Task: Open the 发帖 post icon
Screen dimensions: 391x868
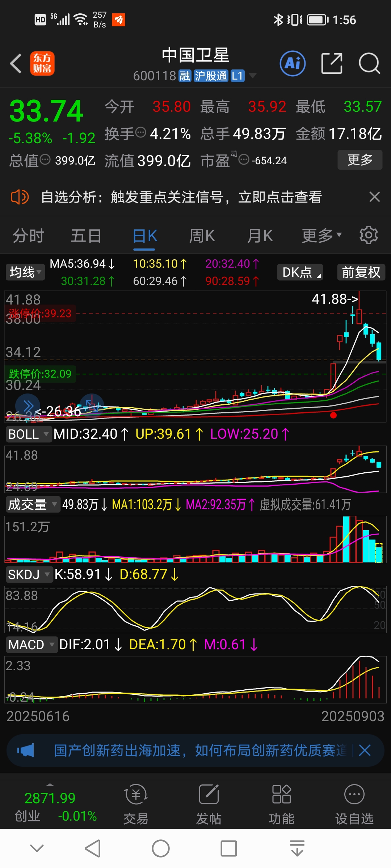Action: [209, 805]
